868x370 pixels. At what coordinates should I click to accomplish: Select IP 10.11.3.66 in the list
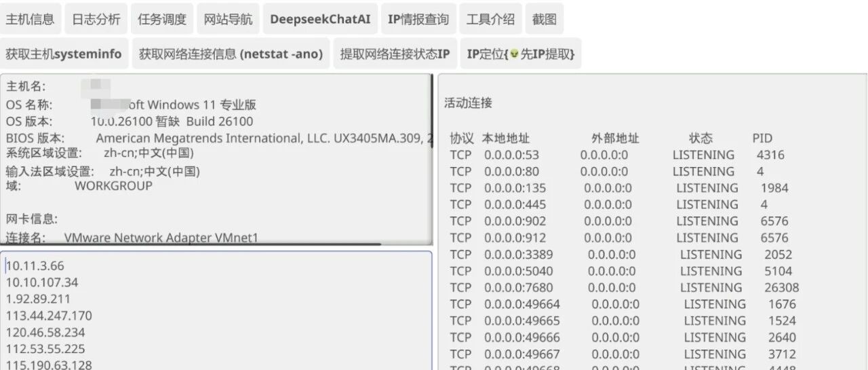point(35,266)
